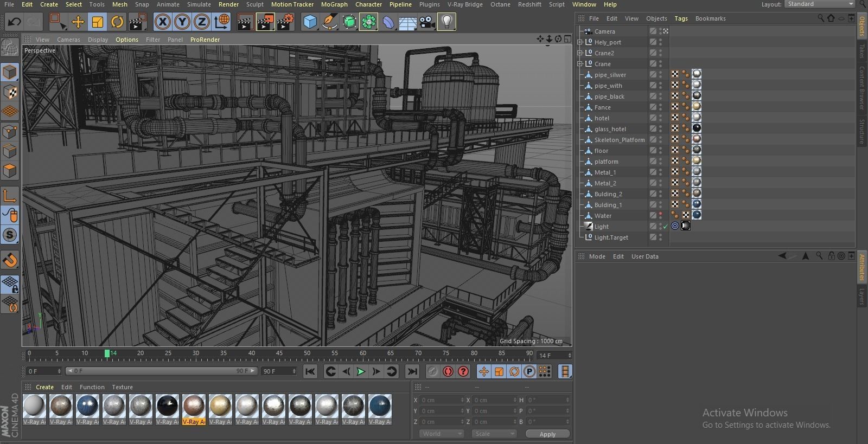The width and height of the screenshot is (868, 444).
Task: Add a Cube primitive object
Action: [310, 22]
